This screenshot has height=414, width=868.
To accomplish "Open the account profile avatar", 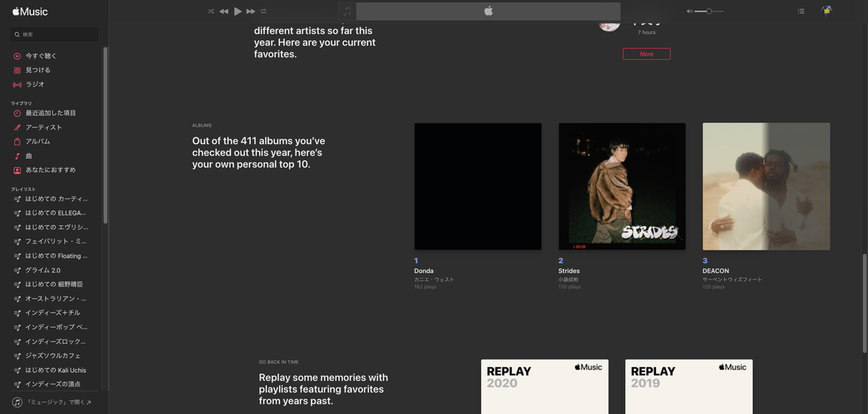I will pyautogui.click(x=827, y=11).
